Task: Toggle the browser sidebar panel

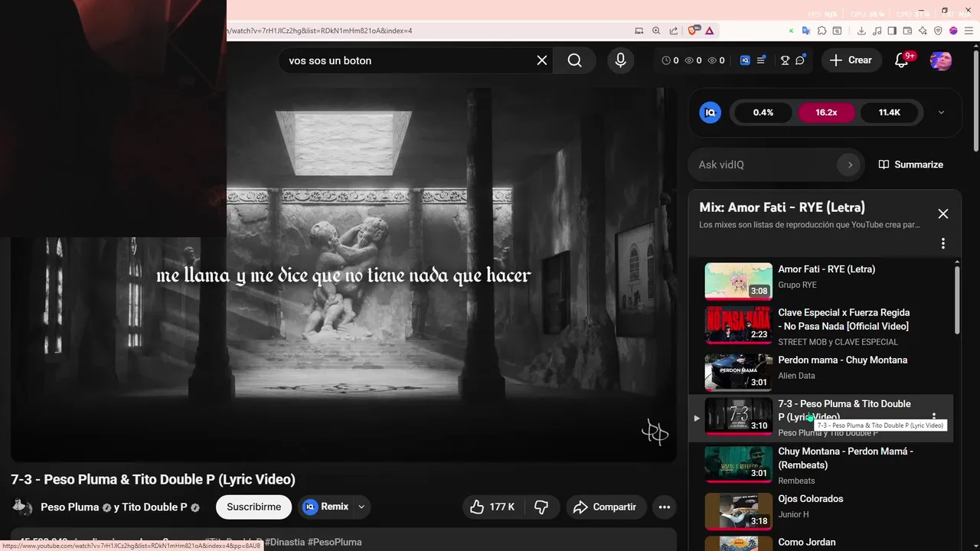Action: pos(893,31)
